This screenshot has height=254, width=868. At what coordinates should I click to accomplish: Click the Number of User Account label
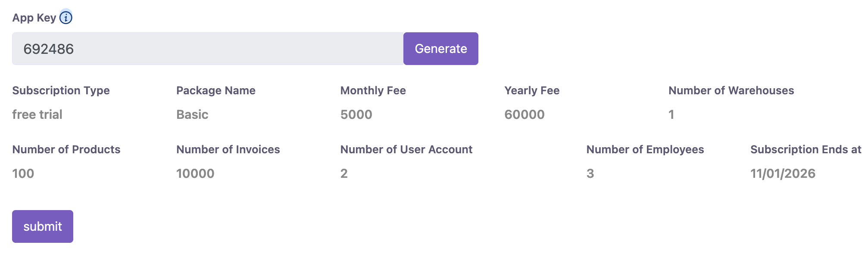406,149
